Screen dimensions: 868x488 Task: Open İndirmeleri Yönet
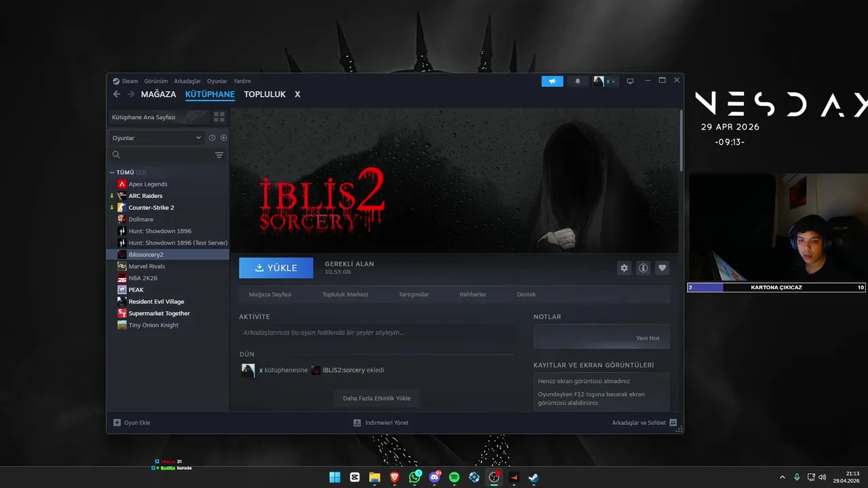click(x=381, y=422)
